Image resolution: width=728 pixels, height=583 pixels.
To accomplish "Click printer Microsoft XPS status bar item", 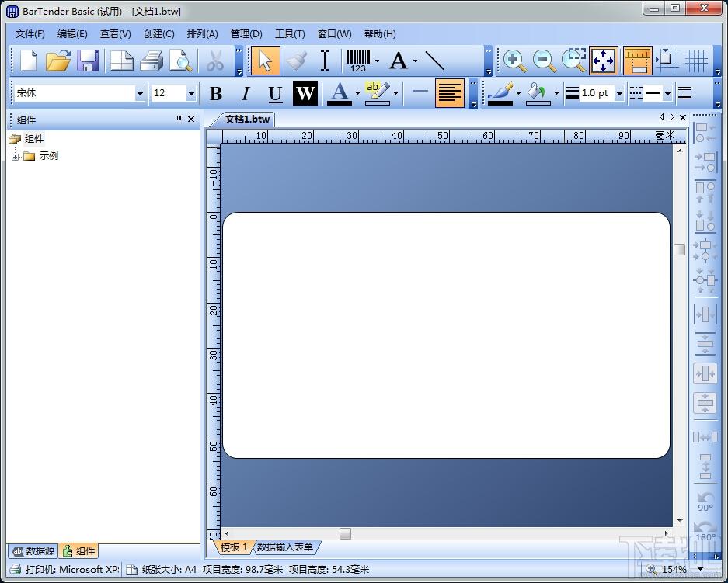I will 65,569.
